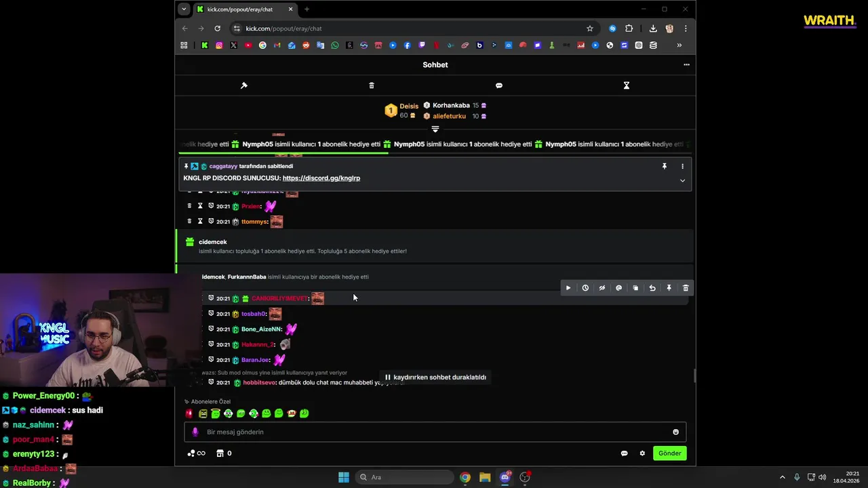
Task: Open the chat bubble moderation tab
Action: coord(499,85)
